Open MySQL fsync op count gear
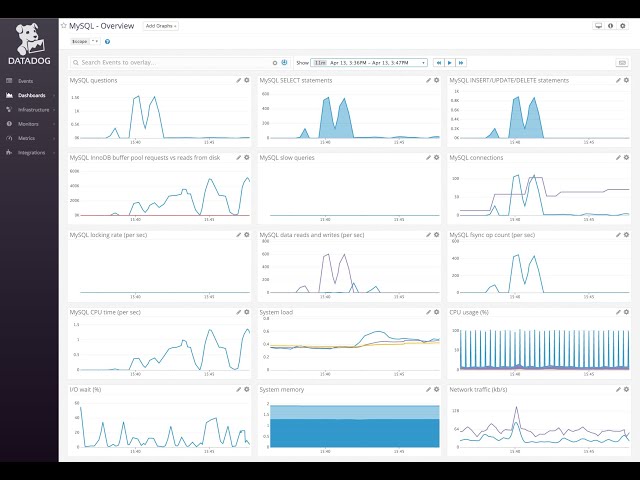This screenshot has width=640, height=480. tap(627, 235)
